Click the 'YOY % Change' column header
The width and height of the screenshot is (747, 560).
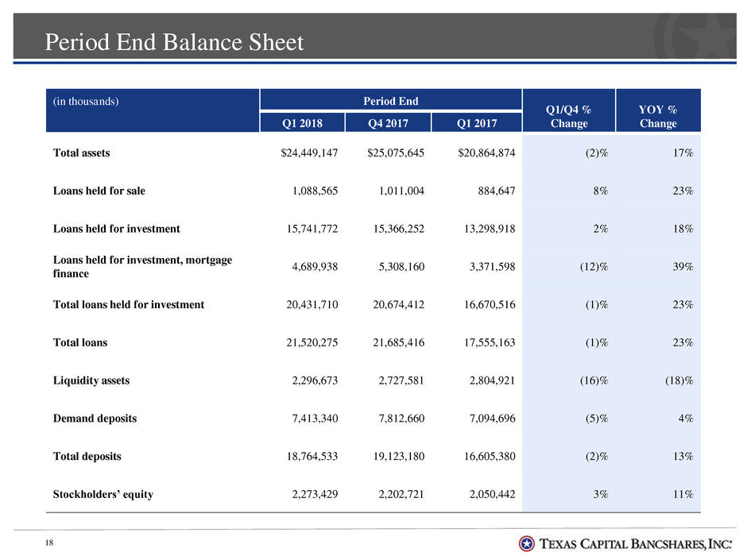pyautogui.click(x=658, y=116)
